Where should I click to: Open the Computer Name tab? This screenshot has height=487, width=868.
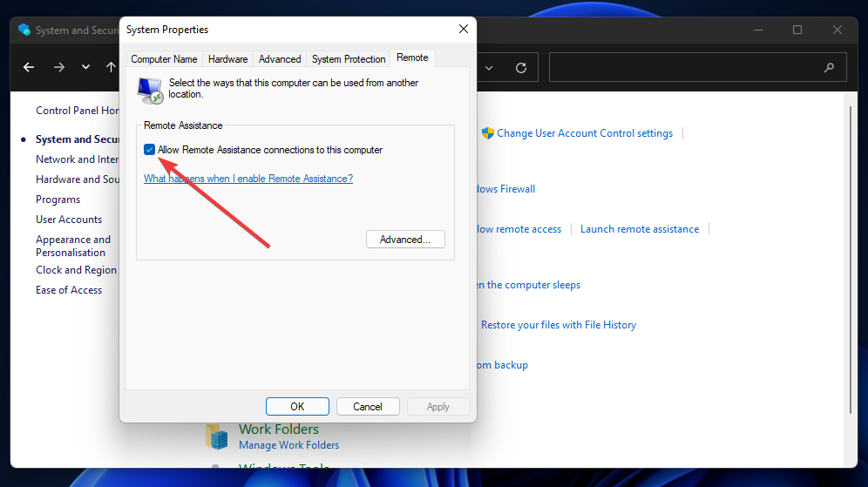click(164, 59)
